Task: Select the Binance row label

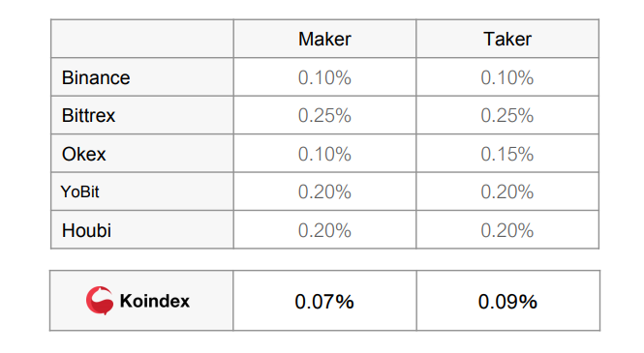Action: point(96,77)
